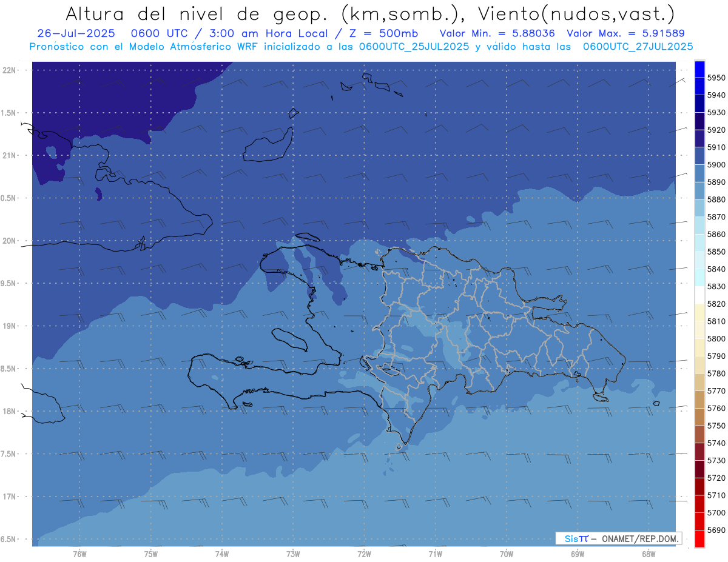
Task: Click the 5880 legend value
Action: [x=716, y=199]
